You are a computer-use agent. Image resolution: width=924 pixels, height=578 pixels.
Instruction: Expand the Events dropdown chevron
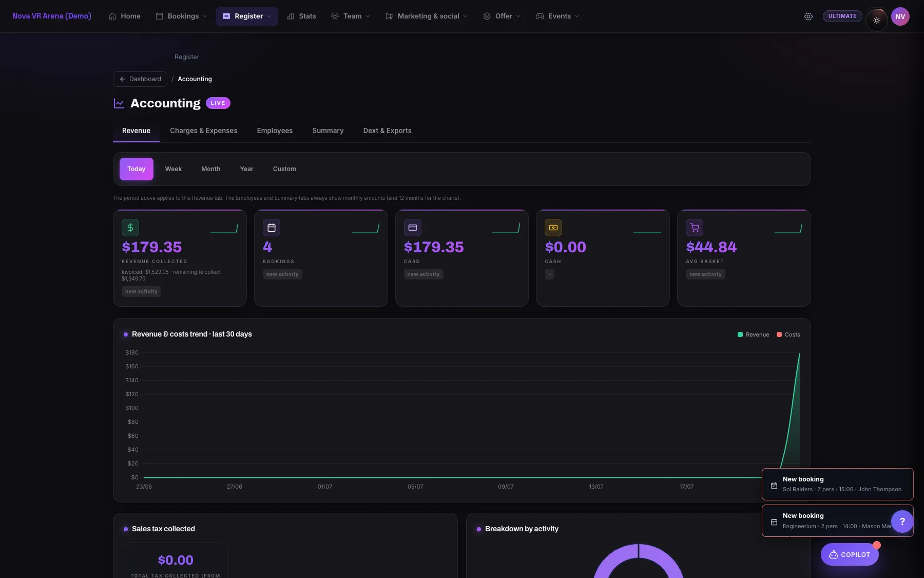pyautogui.click(x=577, y=16)
